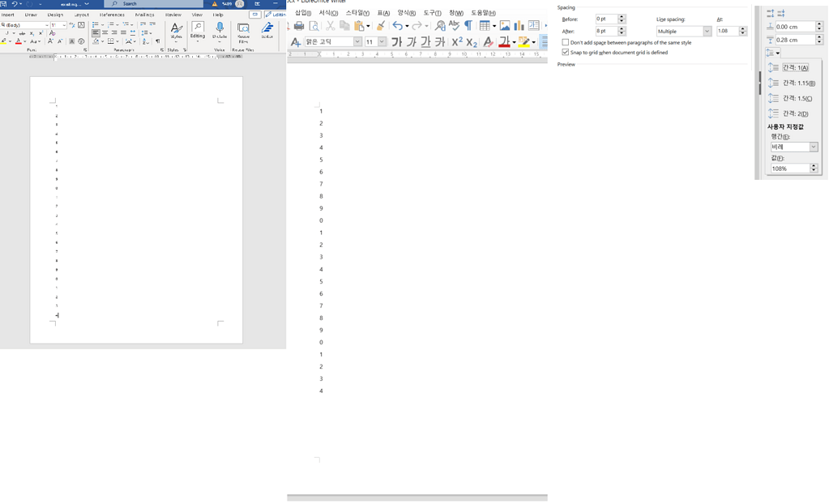The width and height of the screenshot is (829, 504).
Task: Click the Insert Text Box icon in LibreOffice
Action: 534,25
